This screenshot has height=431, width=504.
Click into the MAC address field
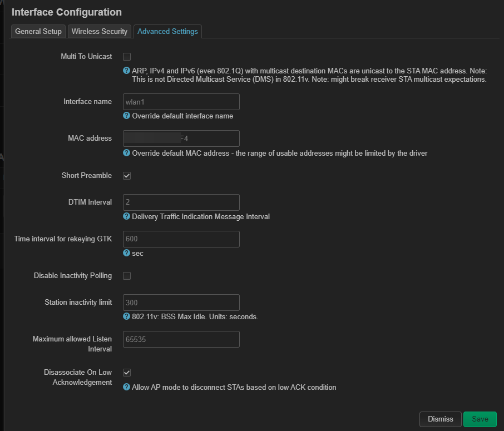coord(181,138)
